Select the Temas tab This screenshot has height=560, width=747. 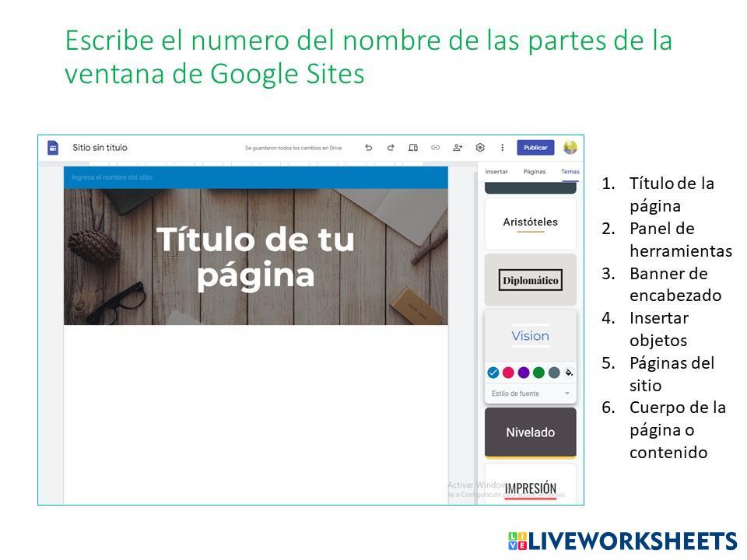click(570, 172)
